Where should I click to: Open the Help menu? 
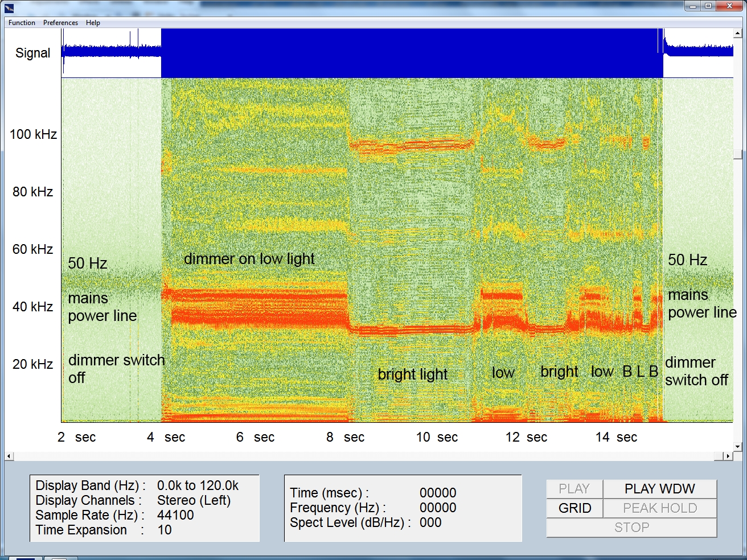(x=93, y=23)
